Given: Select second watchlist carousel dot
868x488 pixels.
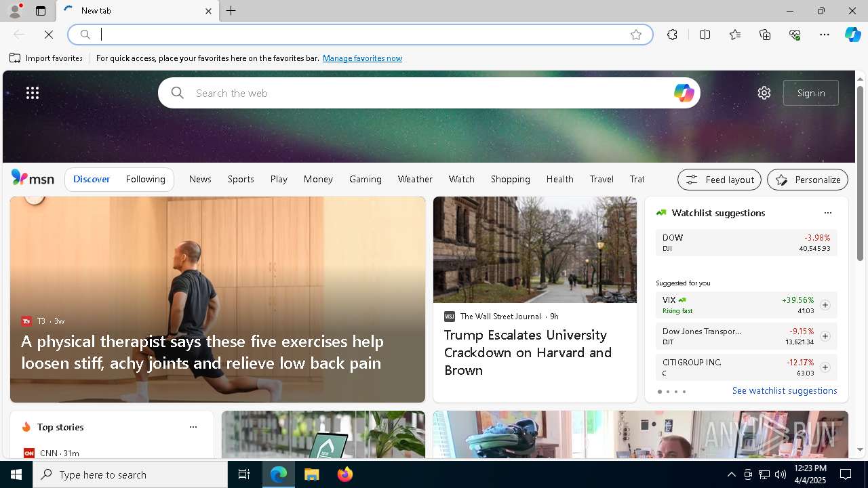Looking at the screenshot, I should (x=667, y=392).
